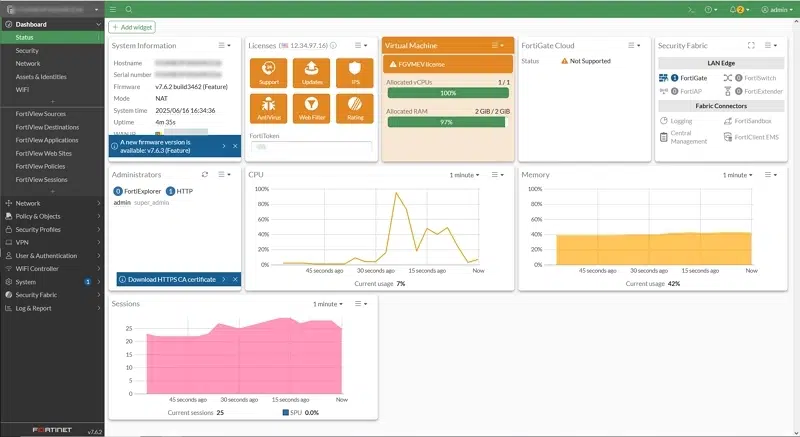Dismiss the new firmware version notice
The height and width of the screenshot is (437, 800).
235,146
